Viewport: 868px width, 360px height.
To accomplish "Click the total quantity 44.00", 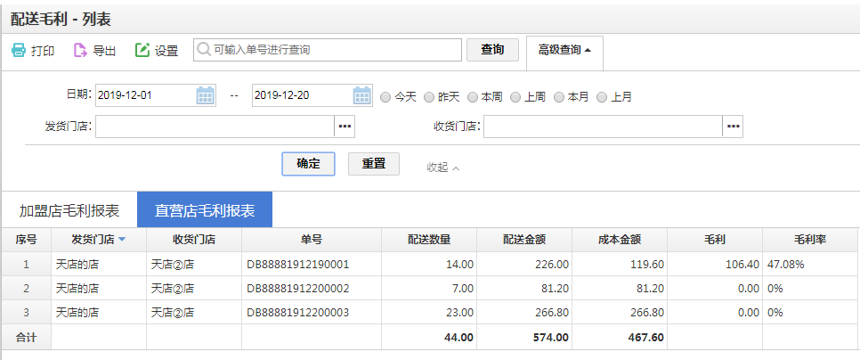I will click(x=458, y=338).
